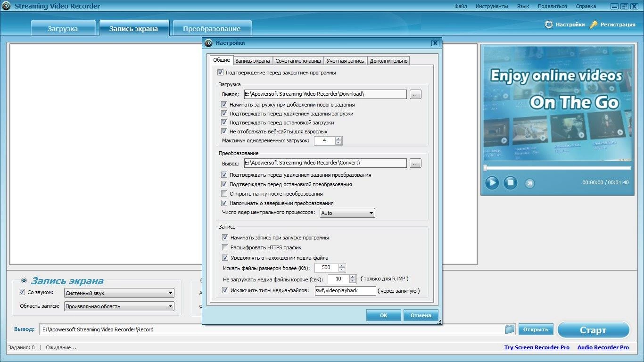Open the Язык menu

click(x=523, y=6)
